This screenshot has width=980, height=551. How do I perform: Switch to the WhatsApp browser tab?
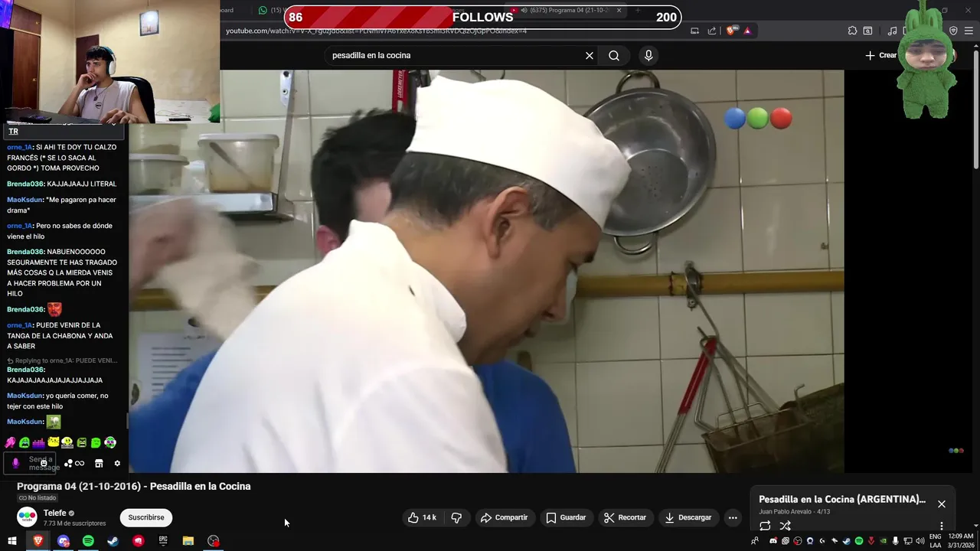(x=272, y=10)
